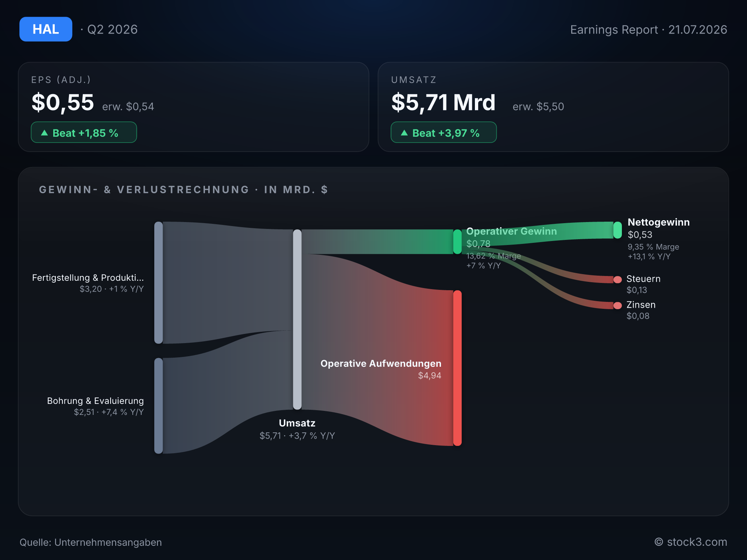Click the Quelle: Unternehmensangaben source text
Viewport: 747px width, 560px height.
click(x=90, y=542)
